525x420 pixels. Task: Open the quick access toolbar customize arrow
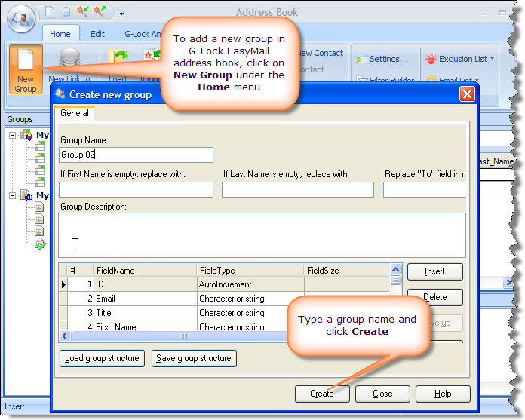tap(122, 13)
